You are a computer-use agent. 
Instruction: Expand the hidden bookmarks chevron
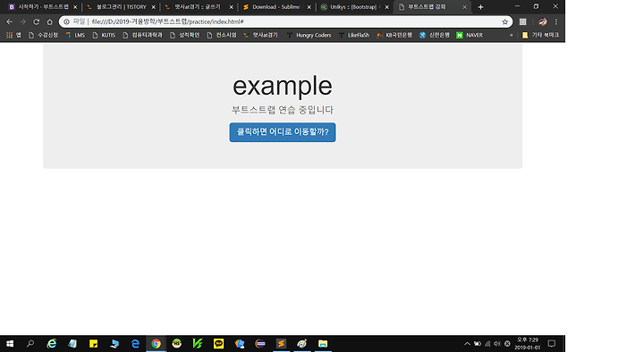coord(511,35)
